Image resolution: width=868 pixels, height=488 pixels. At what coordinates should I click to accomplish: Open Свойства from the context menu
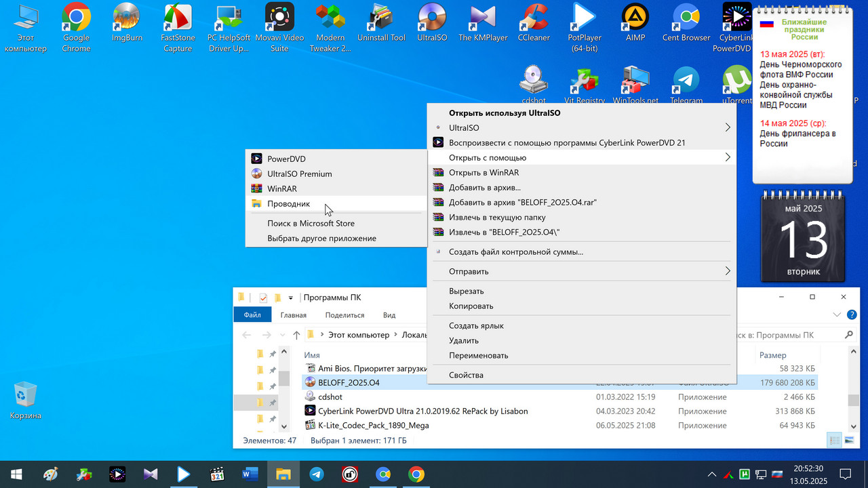tap(582, 375)
